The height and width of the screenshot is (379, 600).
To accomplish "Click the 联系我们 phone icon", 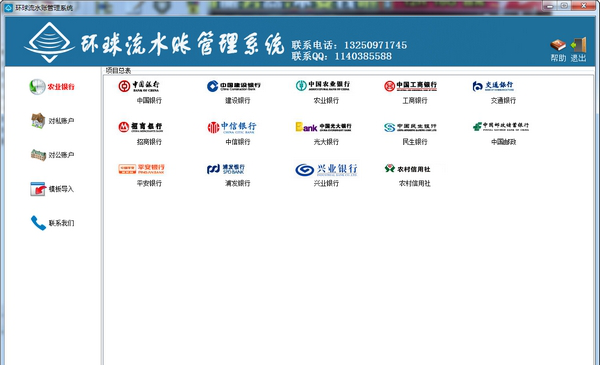I will pos(38,223).
